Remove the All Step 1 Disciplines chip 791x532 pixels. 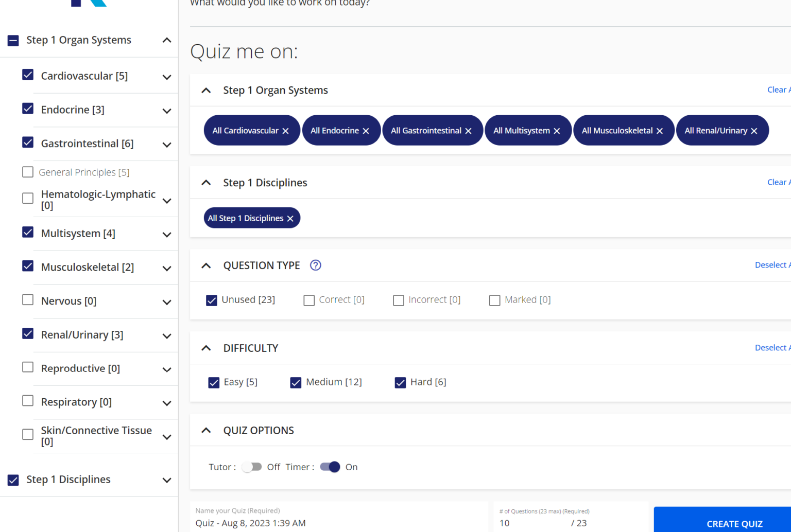[x=290, y=218]
